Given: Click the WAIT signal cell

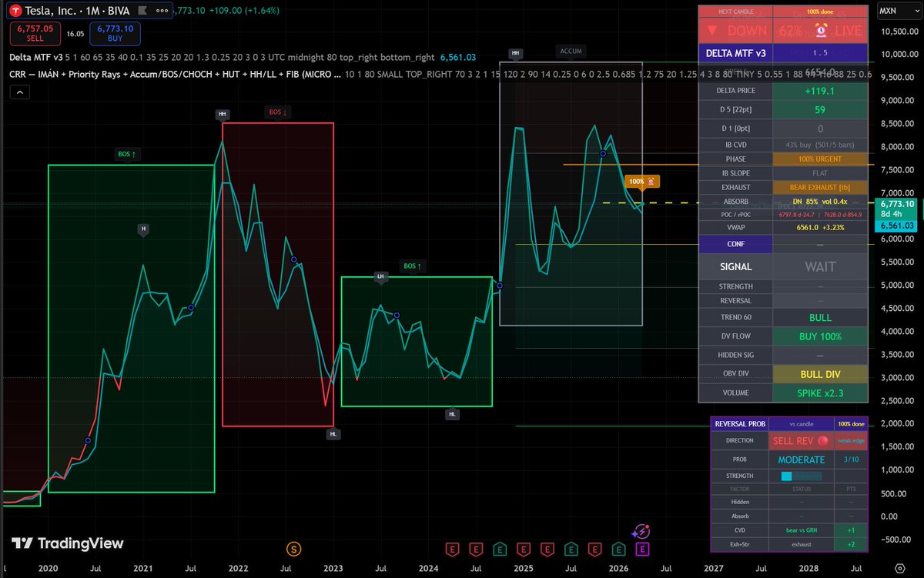Looking at the screenshot, I should (820, 267).
